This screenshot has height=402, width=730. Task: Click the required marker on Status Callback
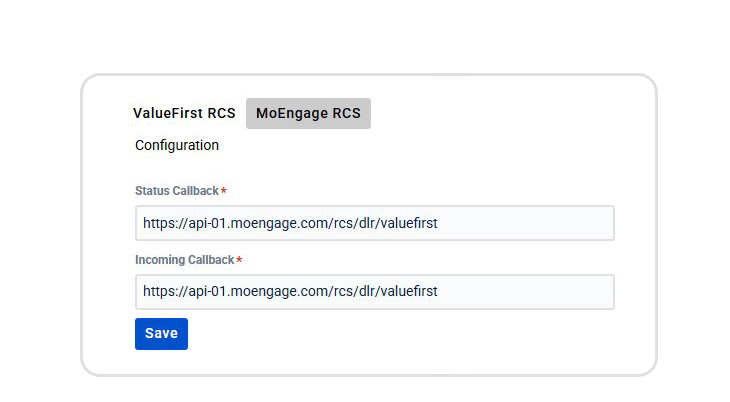tap(224, 190)
